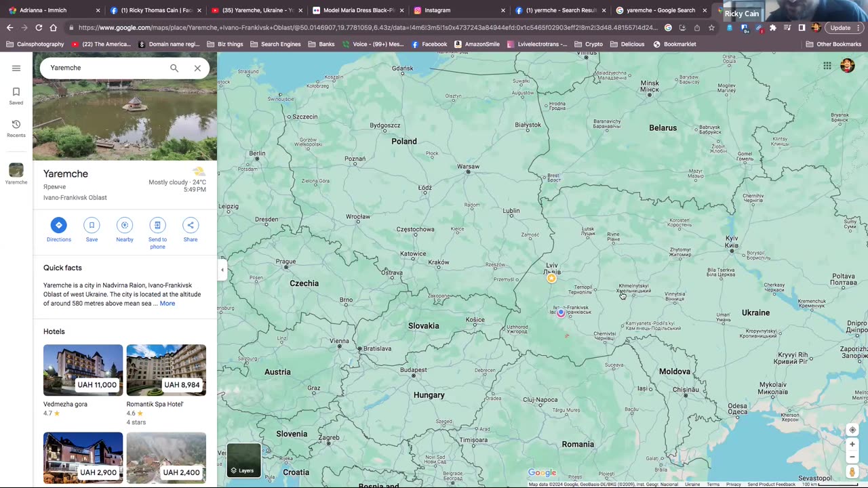Click the Chrome Update button
Screen dimensions: 868x488
[840, 28]
